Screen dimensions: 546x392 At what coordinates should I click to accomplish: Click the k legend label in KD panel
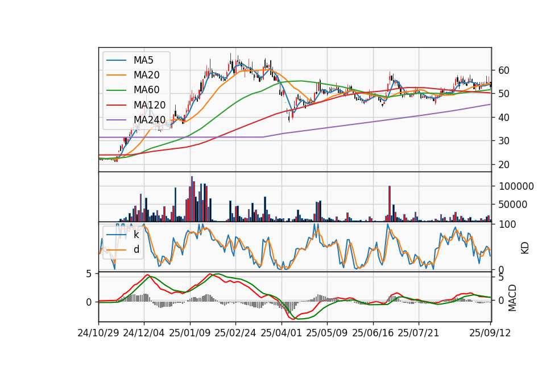coord(136,235)
